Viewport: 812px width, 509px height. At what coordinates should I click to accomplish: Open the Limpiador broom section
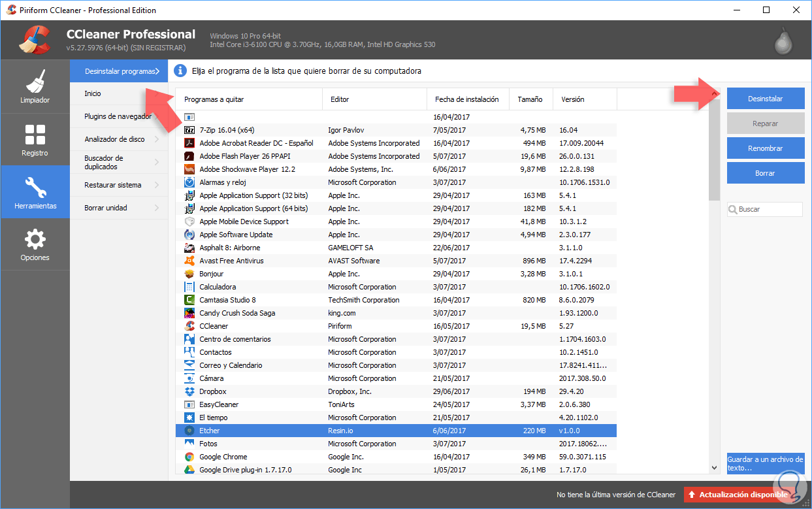pyautogui.click(x=35, y=86)
